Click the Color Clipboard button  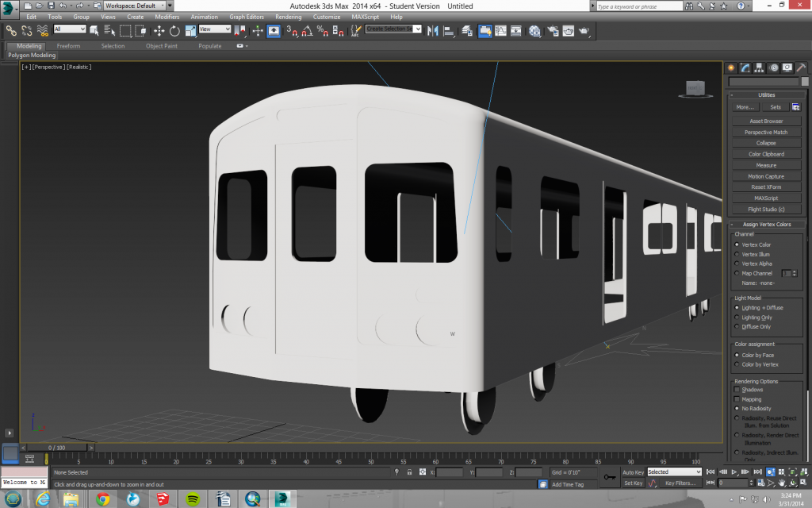coord(767,155)
